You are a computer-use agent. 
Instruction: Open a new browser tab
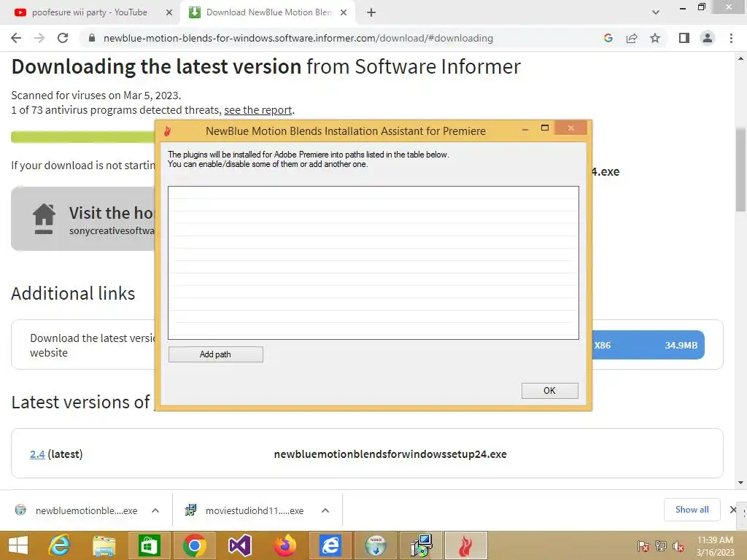pyautogui.click(x=371, y=13)
